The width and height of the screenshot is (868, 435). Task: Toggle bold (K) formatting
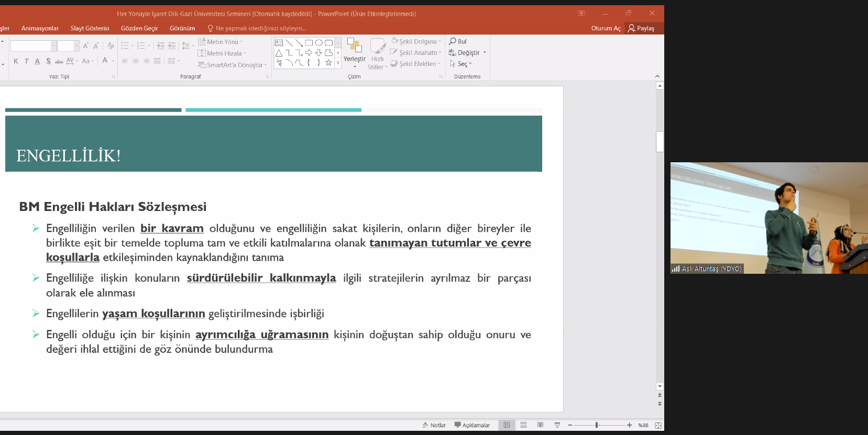point(16,61)
